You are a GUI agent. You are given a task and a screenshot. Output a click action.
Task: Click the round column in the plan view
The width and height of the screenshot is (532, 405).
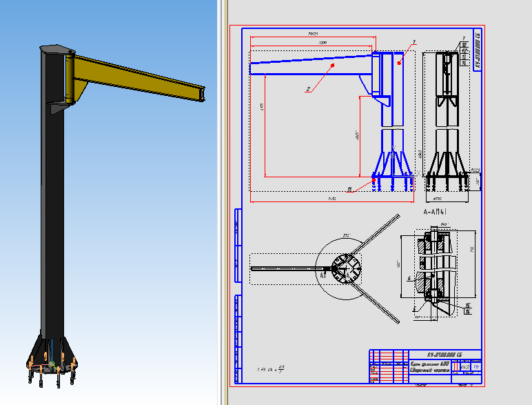346,268
